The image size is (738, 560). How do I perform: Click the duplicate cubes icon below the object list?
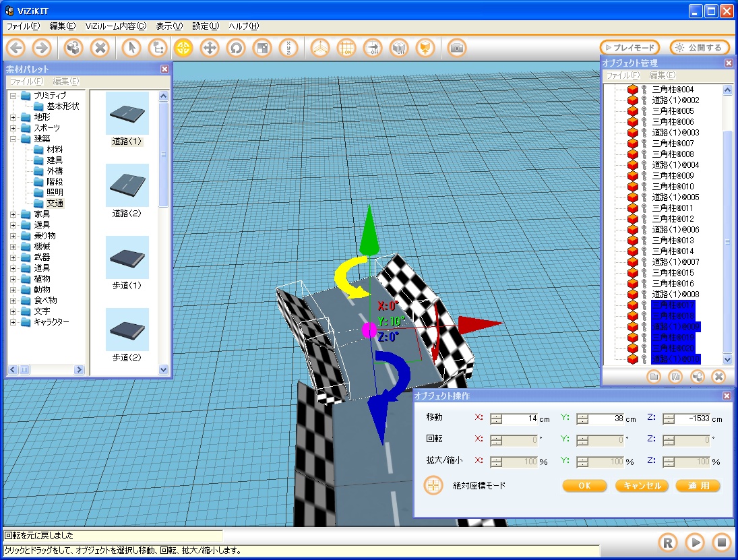[697, 377]
